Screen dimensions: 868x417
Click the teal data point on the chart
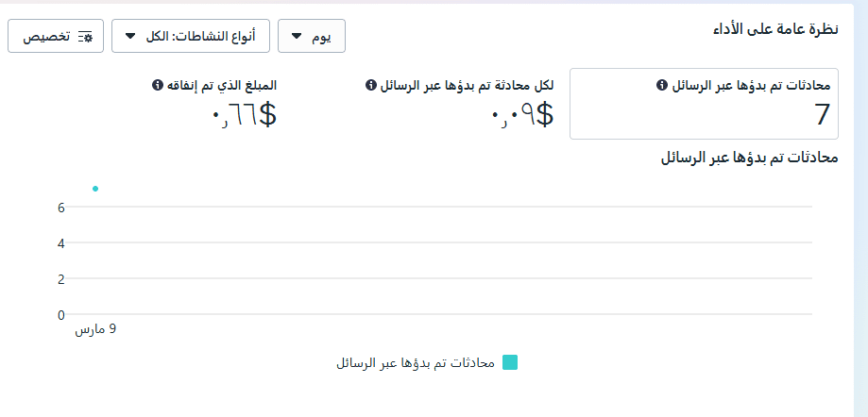click(95, 189)
